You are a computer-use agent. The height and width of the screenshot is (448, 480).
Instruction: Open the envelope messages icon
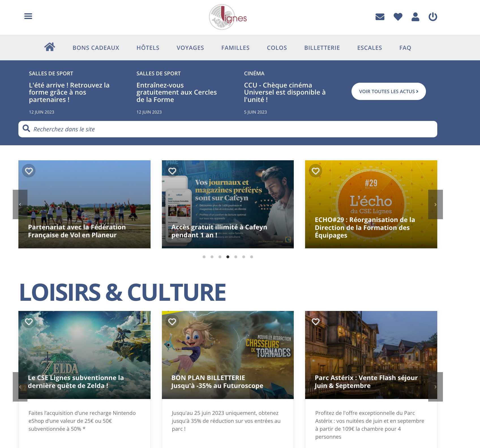pyautogui.click(x=380, y=17)
